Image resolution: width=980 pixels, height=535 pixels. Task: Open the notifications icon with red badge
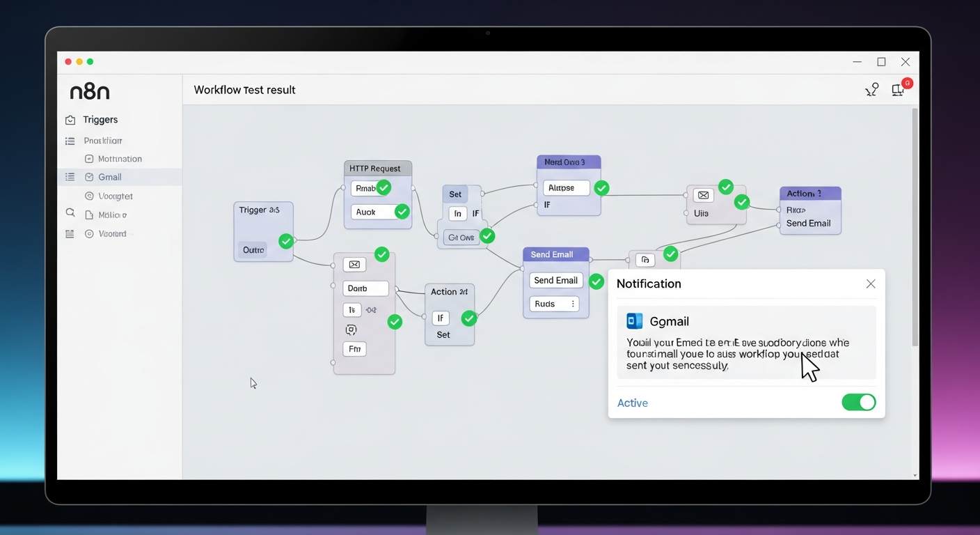click(x=899, y=89)
